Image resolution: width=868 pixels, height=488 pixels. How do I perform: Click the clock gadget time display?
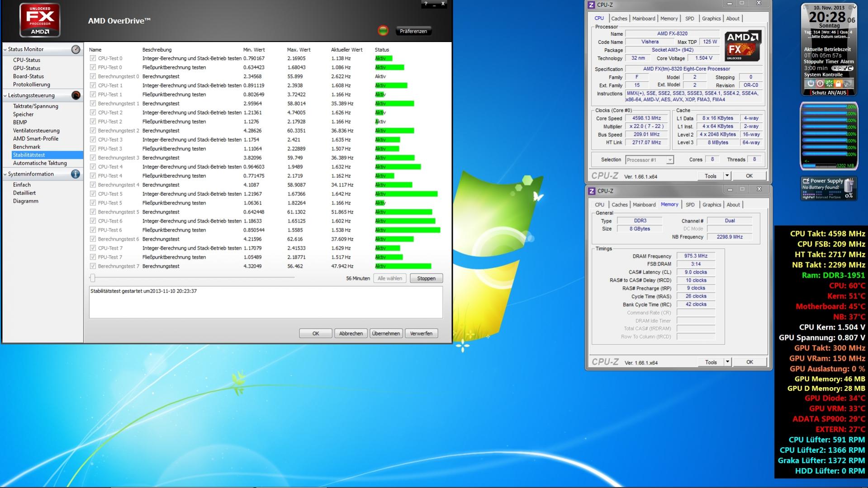[827, 17]
